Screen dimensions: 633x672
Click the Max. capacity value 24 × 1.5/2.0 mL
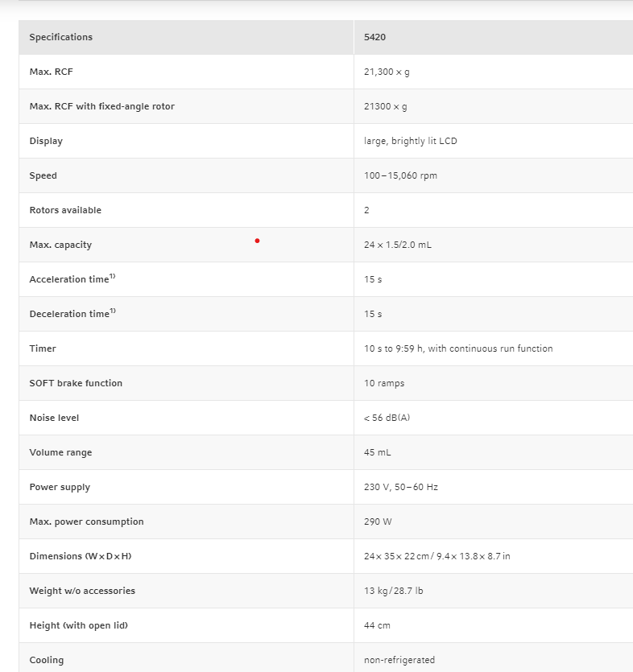[398, 245]
